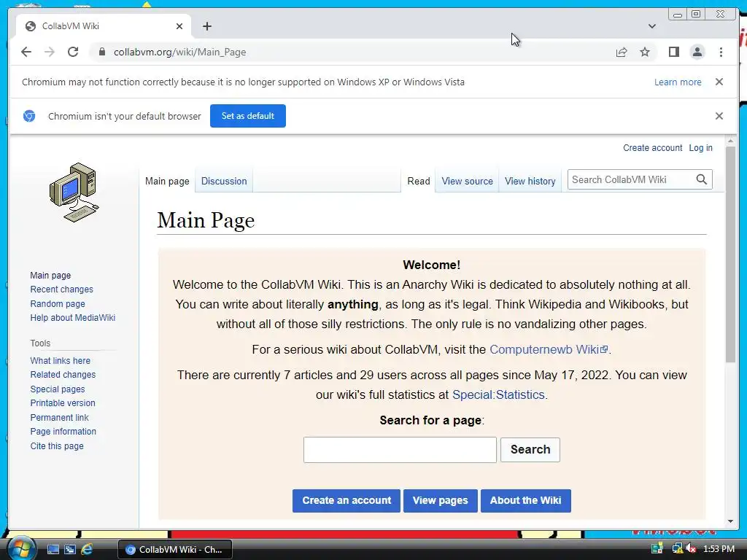Click Set as default button
This screenshot has height=560, width=747.
(248, 116)
